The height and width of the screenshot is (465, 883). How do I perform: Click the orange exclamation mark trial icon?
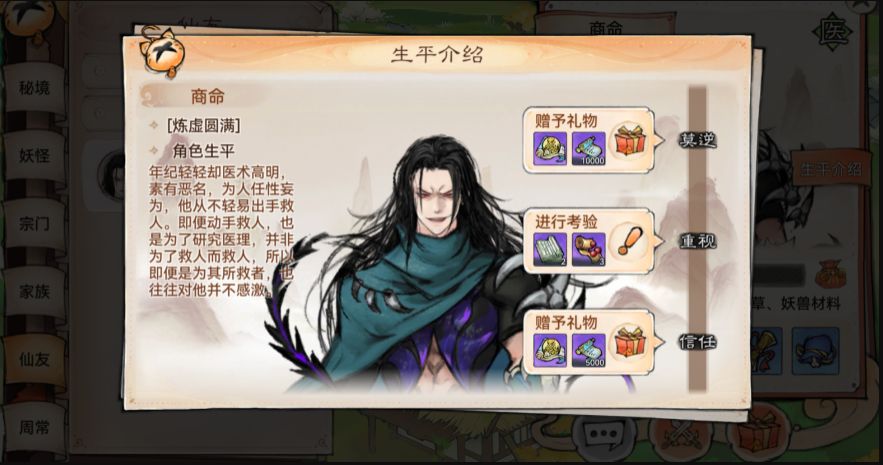coord(628,242)
